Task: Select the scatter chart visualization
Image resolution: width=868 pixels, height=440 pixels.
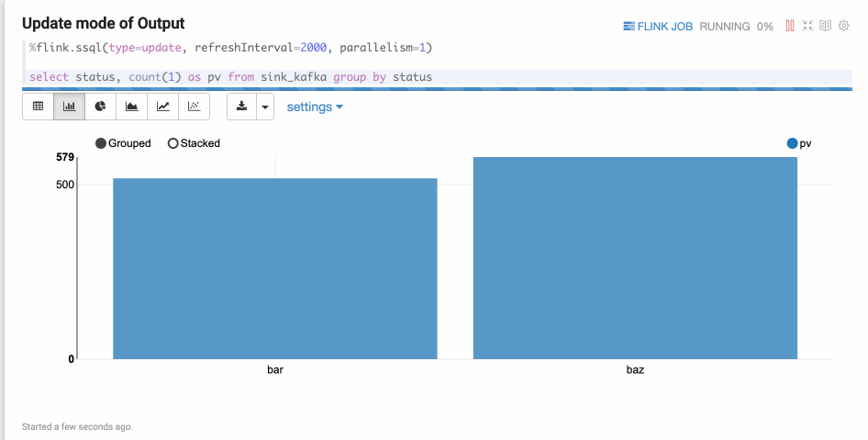Action: [195, 107]
